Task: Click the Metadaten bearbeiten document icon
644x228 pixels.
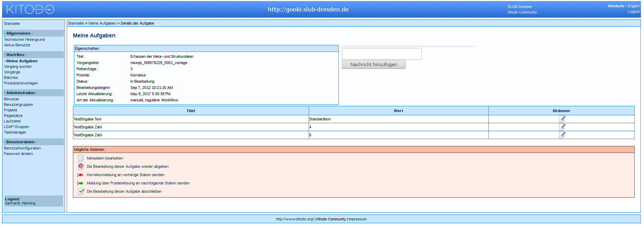Action: (x=81, y=158)
